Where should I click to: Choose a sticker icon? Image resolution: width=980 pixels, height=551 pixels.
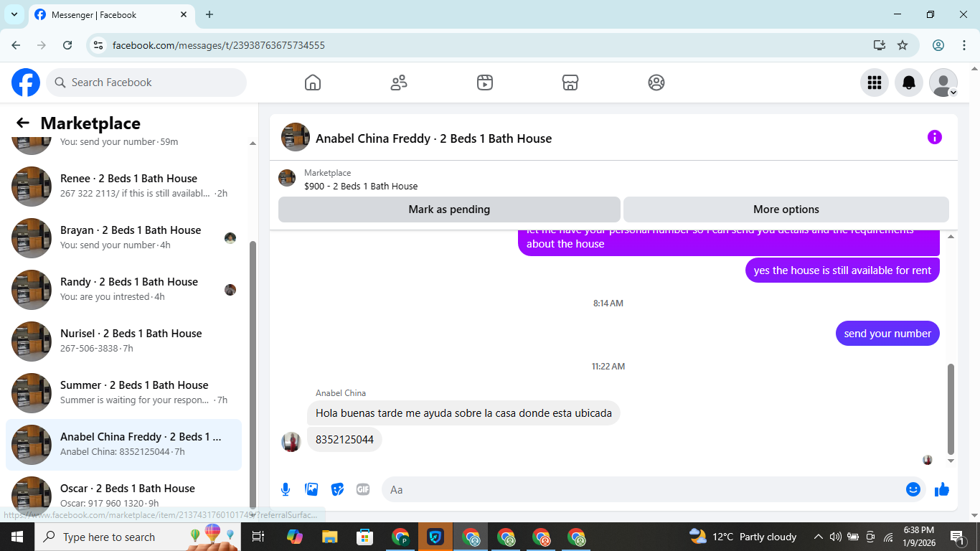pos(337,489)
